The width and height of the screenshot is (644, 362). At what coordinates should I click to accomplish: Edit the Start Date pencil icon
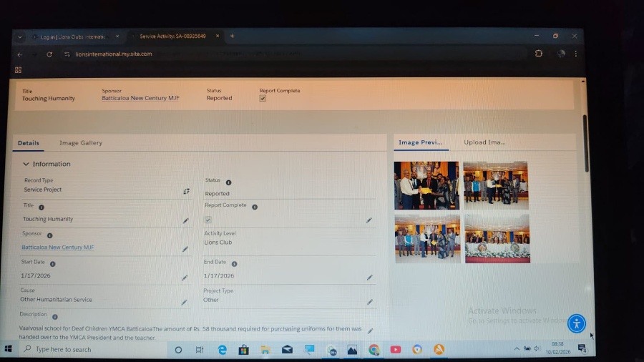pos(185,278)
